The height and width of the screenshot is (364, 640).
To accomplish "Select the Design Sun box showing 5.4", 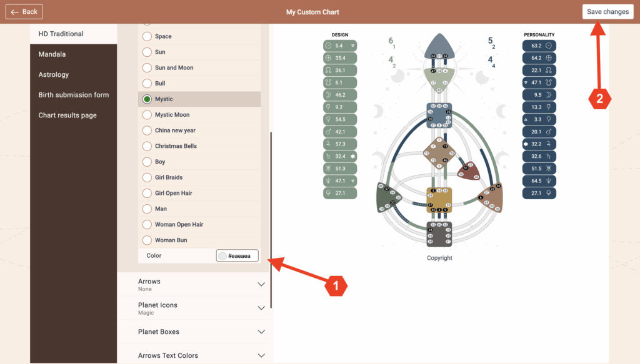I will point(340,46).
